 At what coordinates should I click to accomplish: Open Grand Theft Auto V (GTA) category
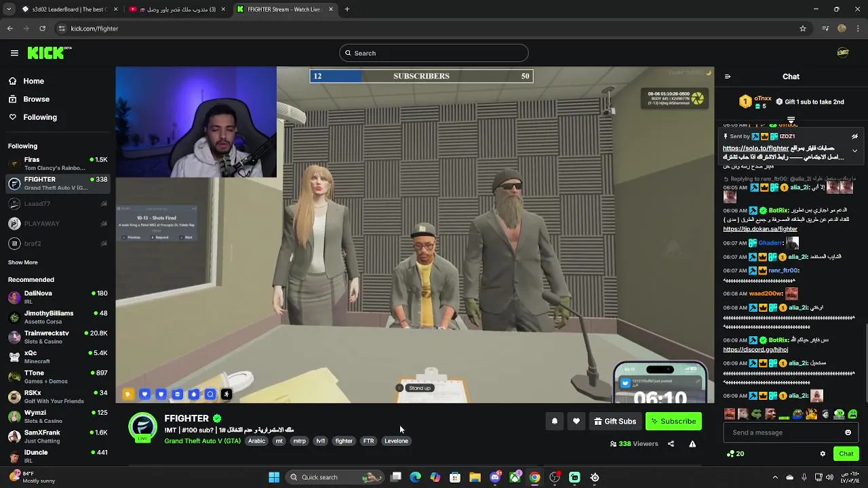(202, 441)
